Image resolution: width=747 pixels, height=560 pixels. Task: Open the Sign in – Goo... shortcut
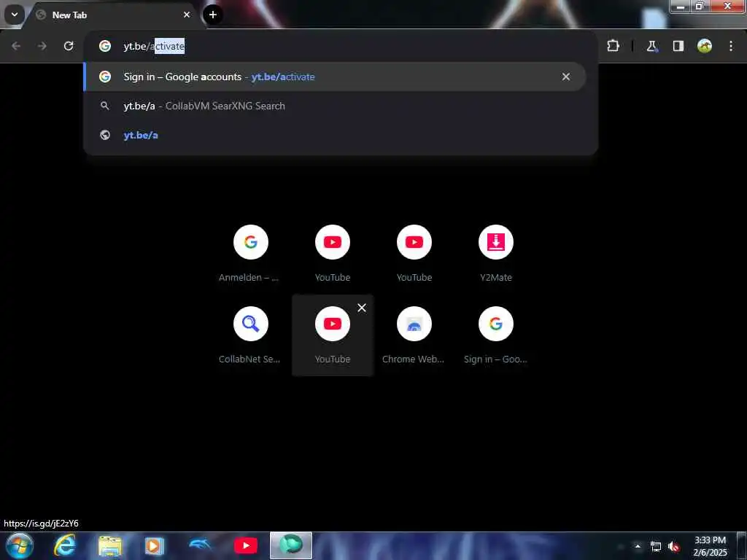pyautogui.click(x=496, y=335)
